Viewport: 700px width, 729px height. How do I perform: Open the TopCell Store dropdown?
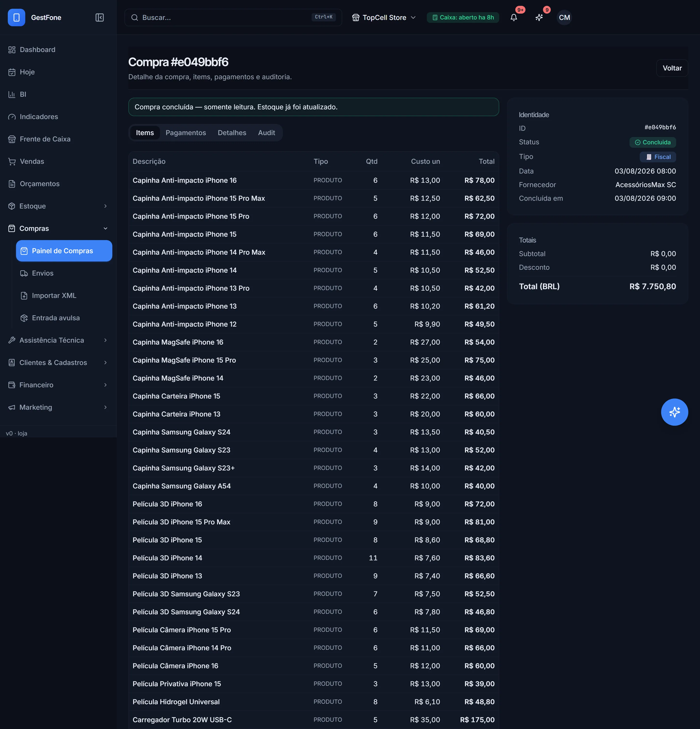click(384, 17)
